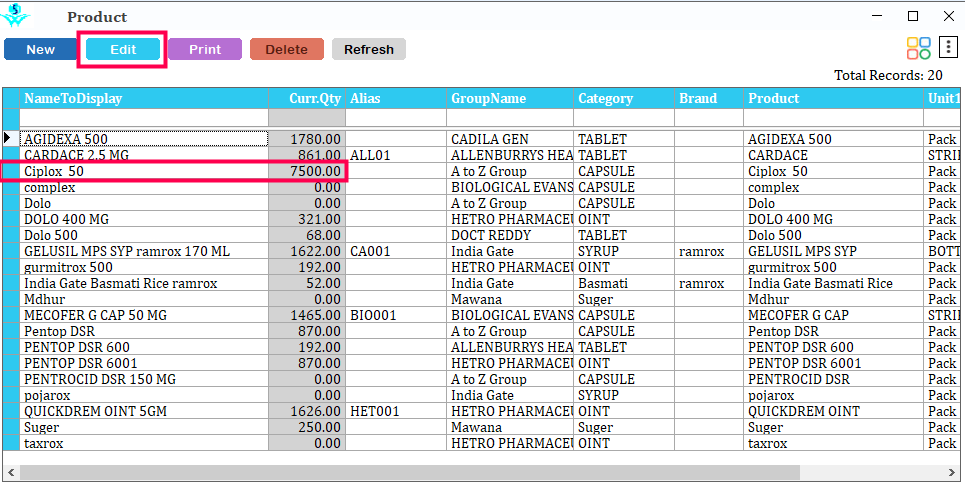Sort by Curr.Qty column header
The height and width of the screenshot is (489, 965).
[x=307, y=98]
